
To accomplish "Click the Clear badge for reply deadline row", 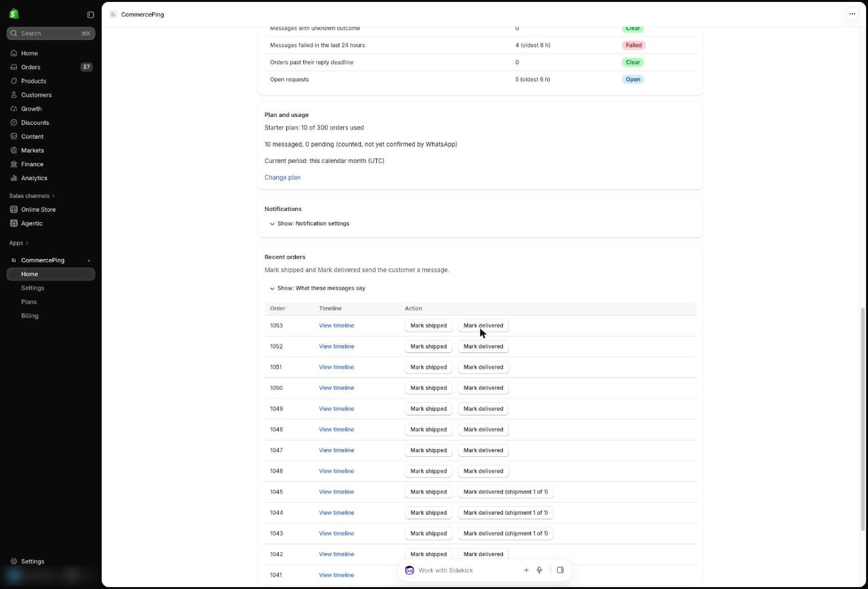I will [633, 62].
